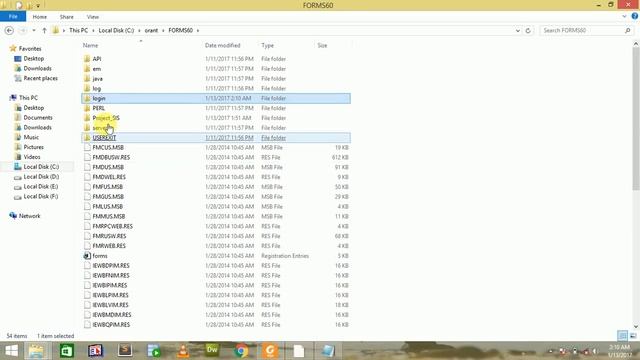Screen dimensions: 640x360
Task: Sort by the Type column header
Action: (x=268, y=45)
